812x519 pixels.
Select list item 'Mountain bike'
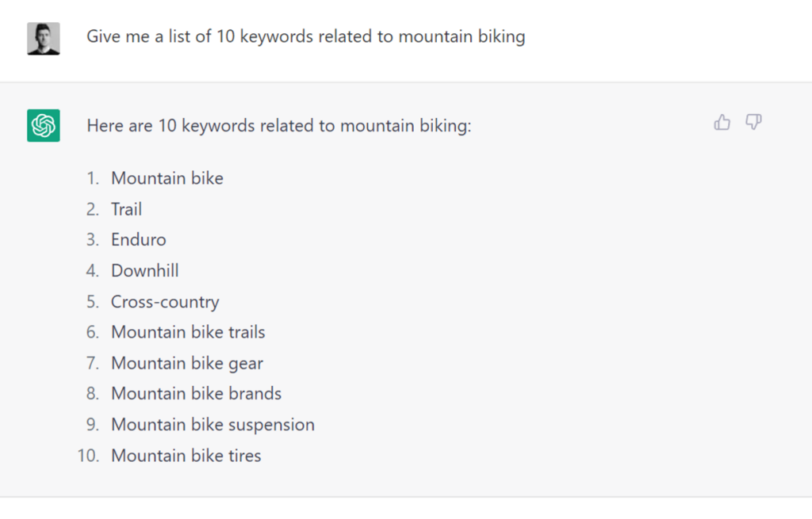point(167,178)
